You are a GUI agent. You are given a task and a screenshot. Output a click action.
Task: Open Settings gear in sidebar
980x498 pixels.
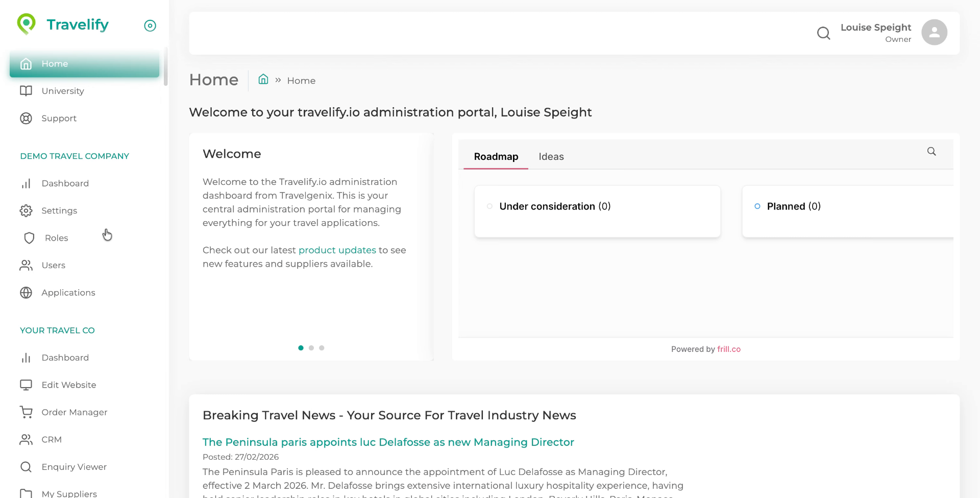point(59,211)
